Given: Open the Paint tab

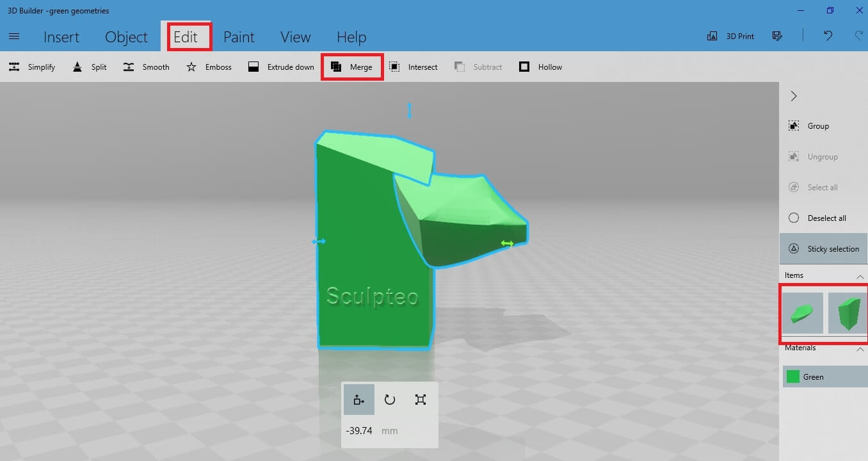Looking at the screenshot, I should (239, 37).
